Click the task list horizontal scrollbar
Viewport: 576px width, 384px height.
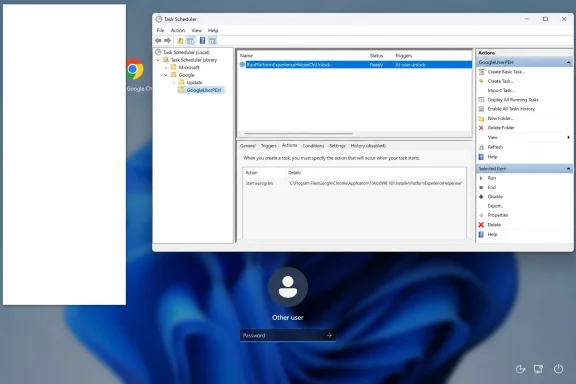click(298, 133)
